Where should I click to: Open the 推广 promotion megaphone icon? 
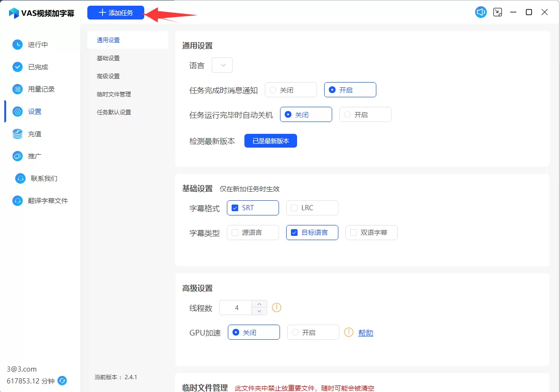point(18,156)
